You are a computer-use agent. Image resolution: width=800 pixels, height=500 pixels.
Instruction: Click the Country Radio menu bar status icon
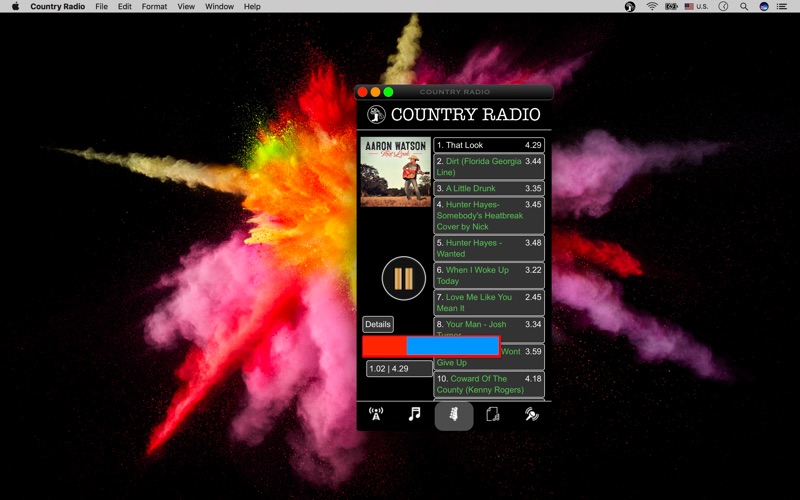point(630,7)
